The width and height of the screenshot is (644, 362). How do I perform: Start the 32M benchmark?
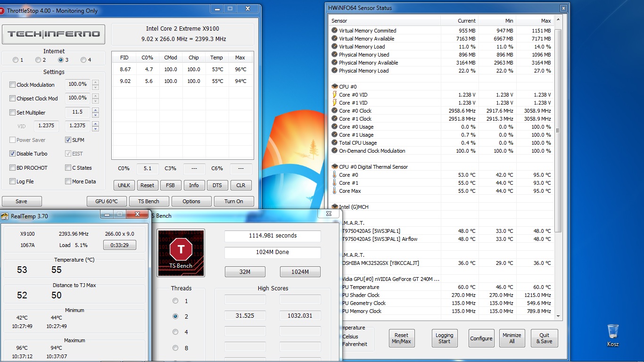tap(245, 271)
